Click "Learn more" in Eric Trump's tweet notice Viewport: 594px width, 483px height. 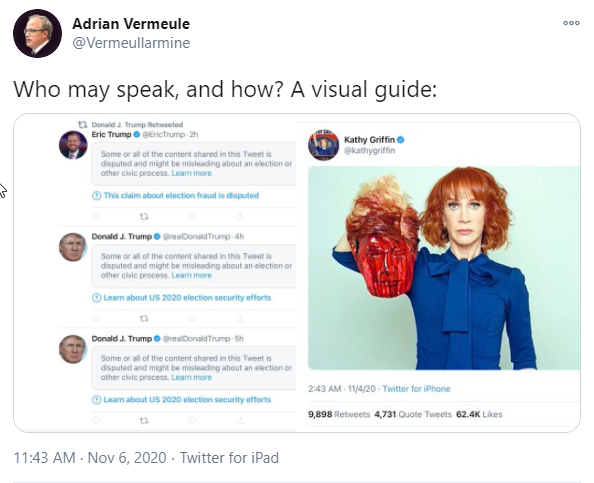click(191, 173)
